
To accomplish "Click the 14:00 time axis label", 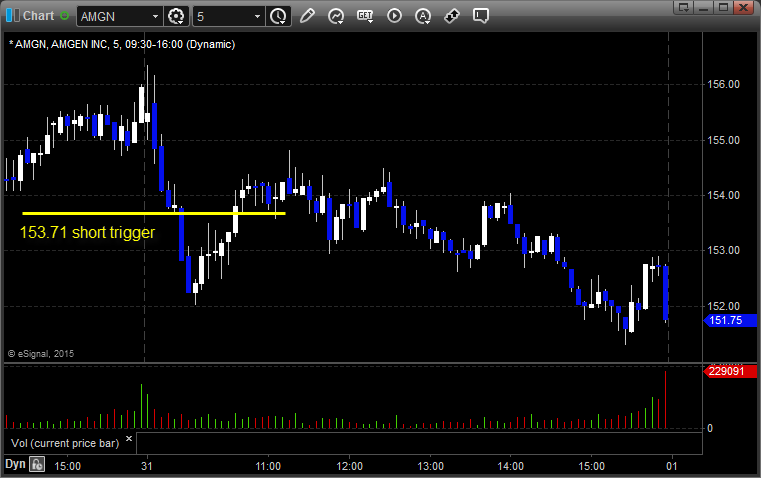I will pyautogui.click(x=511, y=466).
